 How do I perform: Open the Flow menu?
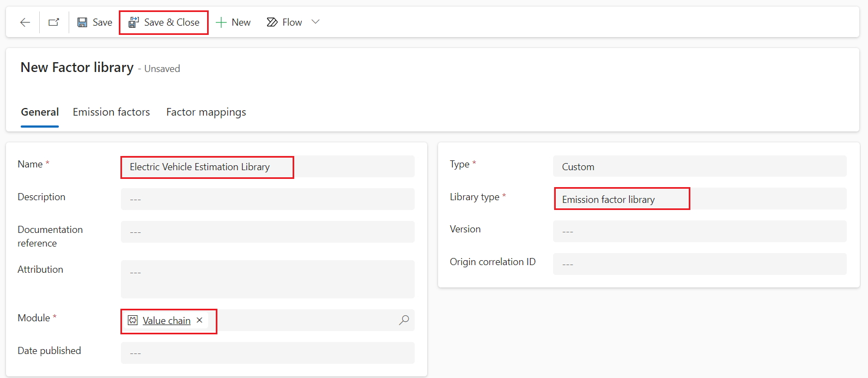click(284, 22)
